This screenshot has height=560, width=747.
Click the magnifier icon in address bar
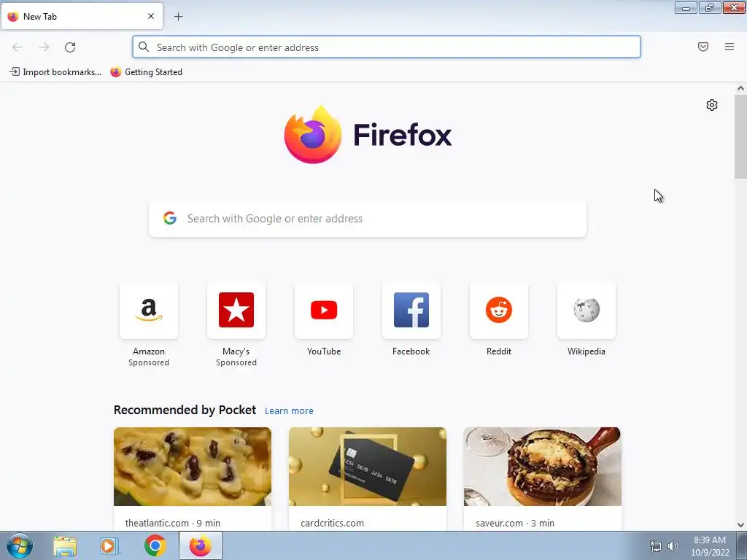pos(144,47)
